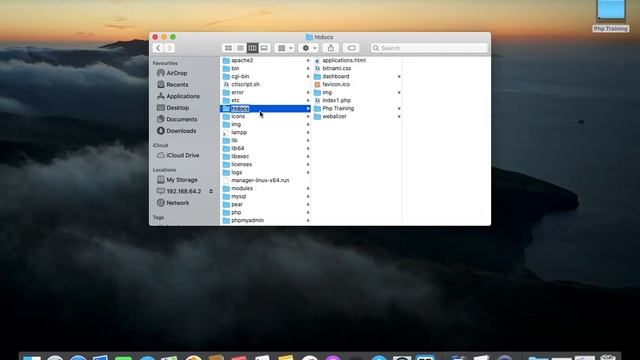Click the Edit Tags toolbar button
This screenshot has height=360, width=640.
[351, 48]
